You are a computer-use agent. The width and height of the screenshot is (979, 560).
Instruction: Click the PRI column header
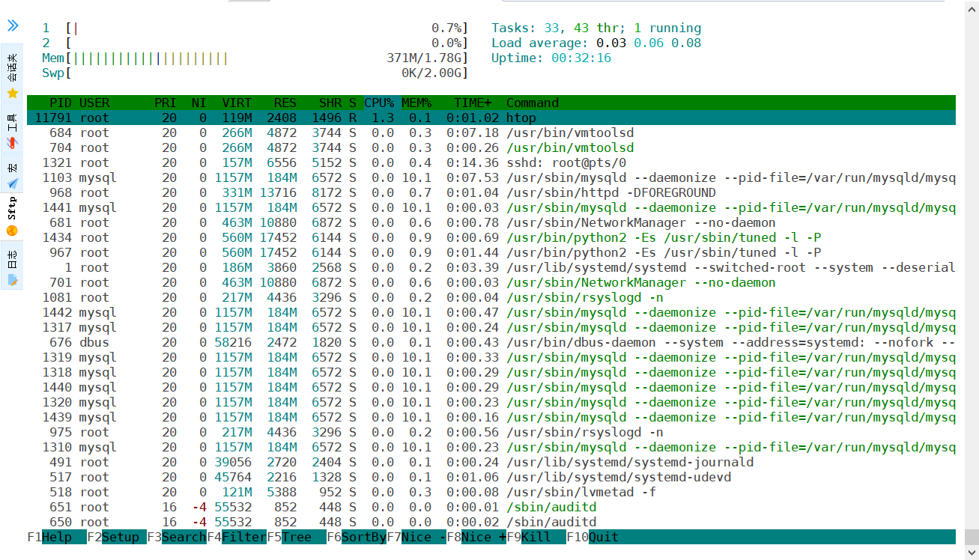(166, 103)
